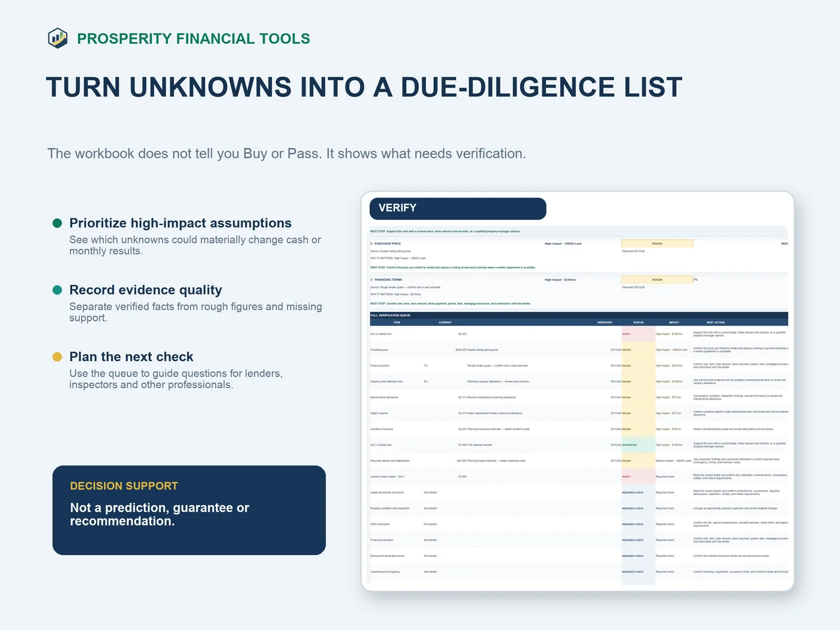Select the headline 'Turn Unknowns Into a Due-Diligence List'

pyautogui.click(x=364, y=88)
